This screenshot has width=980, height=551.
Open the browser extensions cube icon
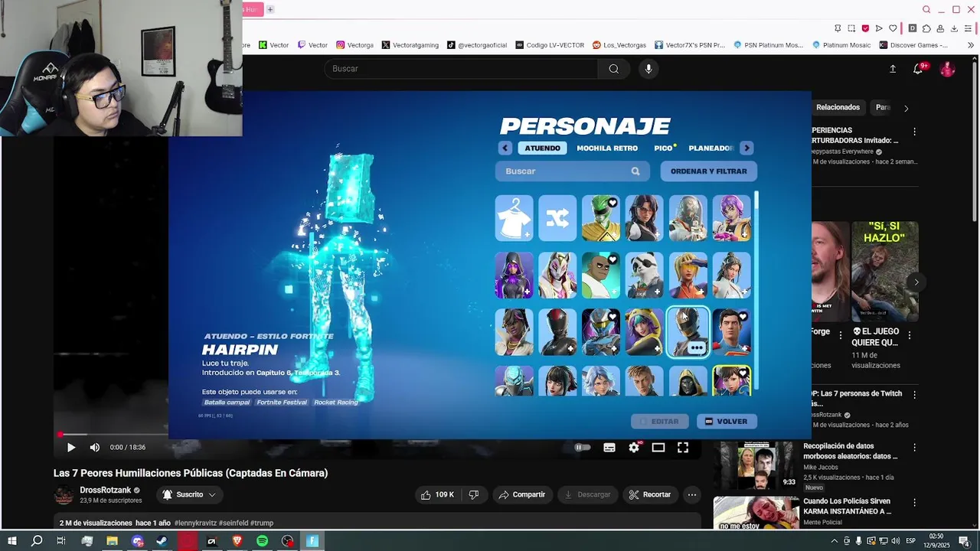click(926, 28)
